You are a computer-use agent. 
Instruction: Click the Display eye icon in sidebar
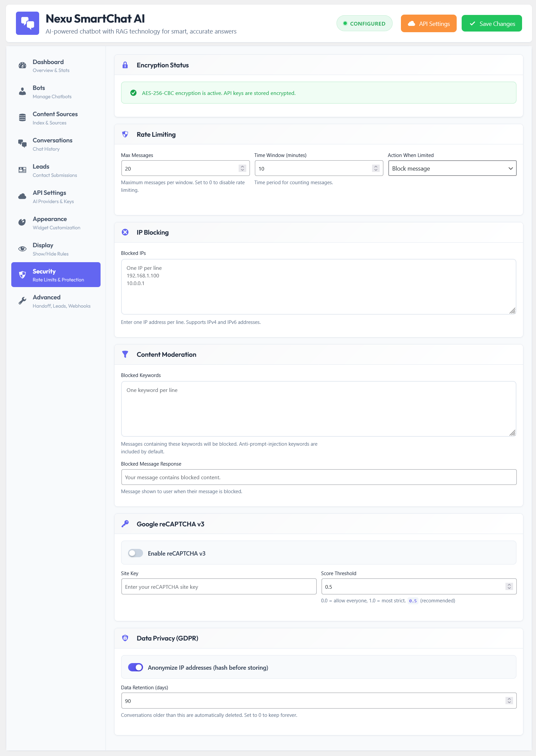point(22,249)
